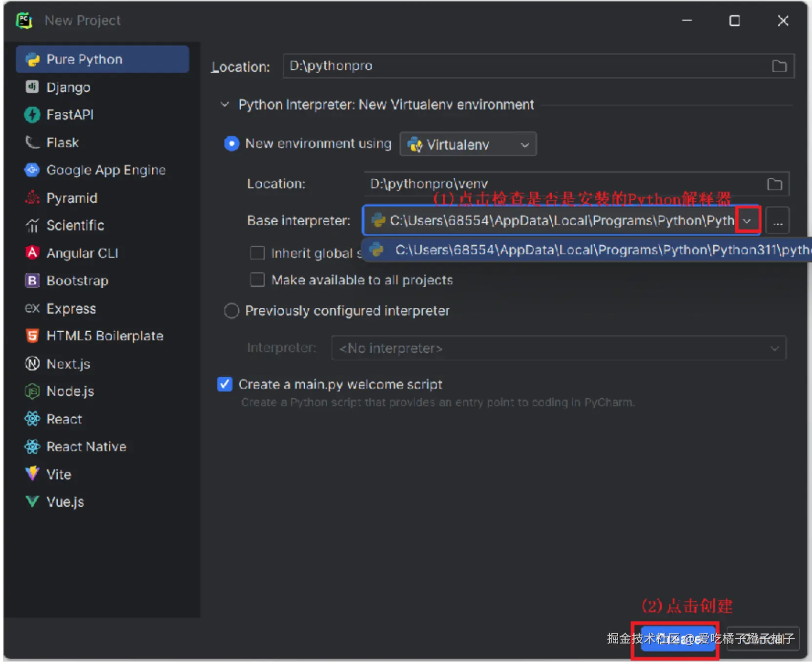Close the New Project dialog

(783, 21)
